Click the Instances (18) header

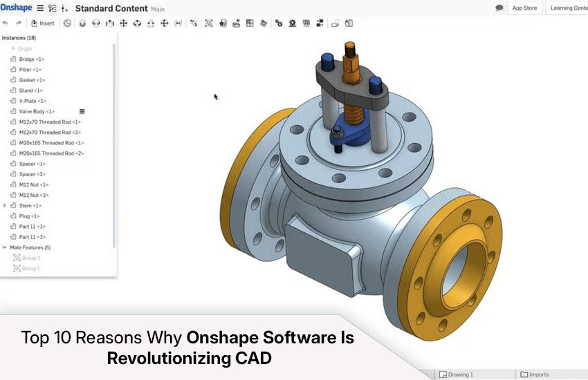[x=19, y=38]
